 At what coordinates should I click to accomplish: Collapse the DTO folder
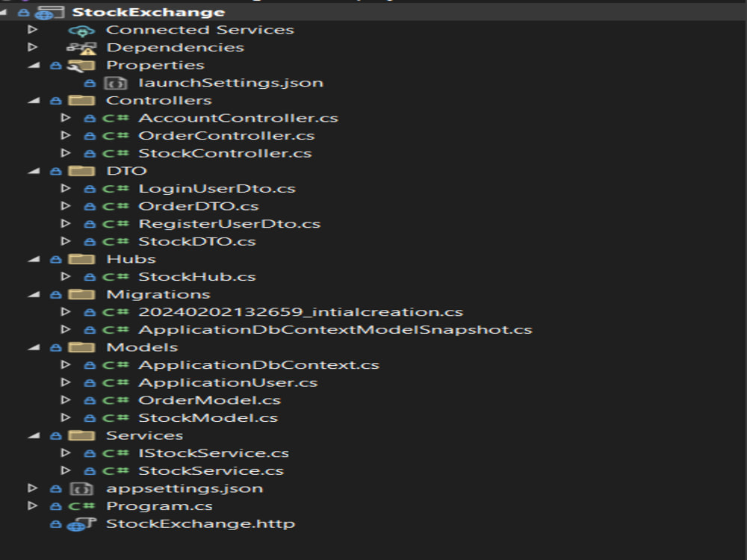[x=34, y=171]
